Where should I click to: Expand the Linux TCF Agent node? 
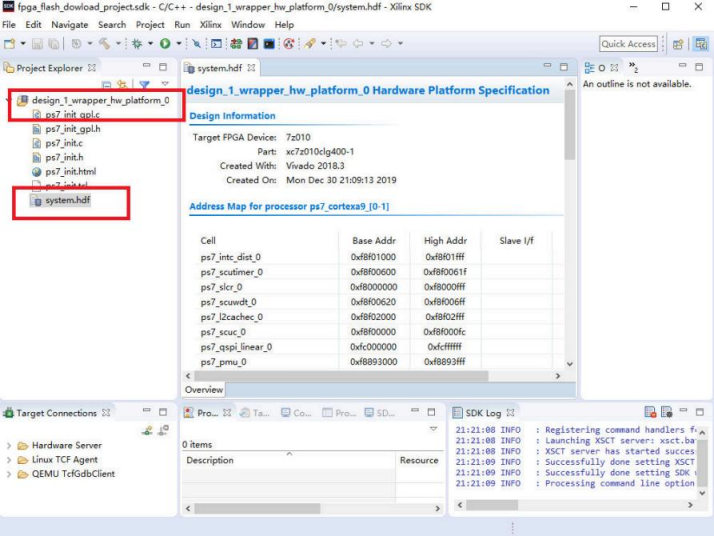coord(9,460)
